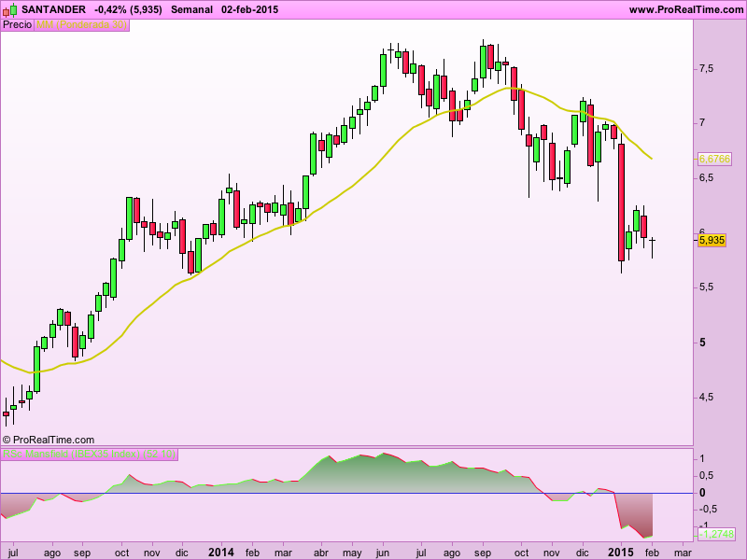The height and width of the screenshot is (560, 747).
Task: Click the jun month label on time axis
Action: (x=383, y=553)
